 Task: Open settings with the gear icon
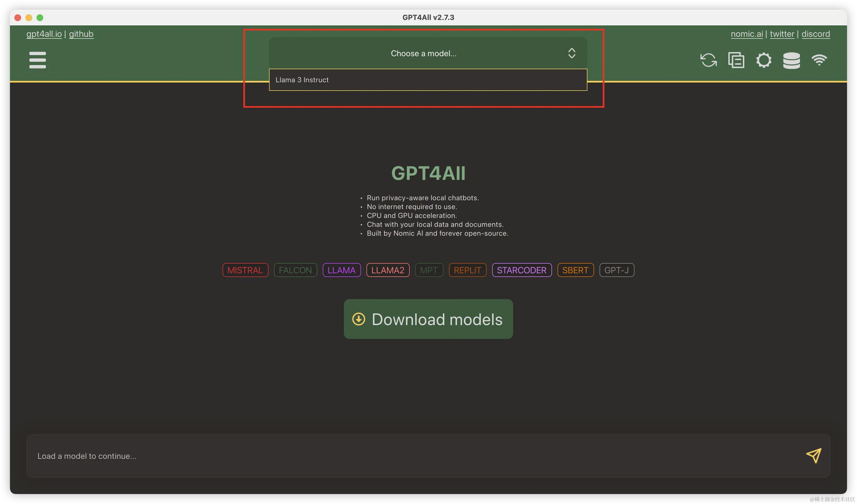click(x=763, y=60)
